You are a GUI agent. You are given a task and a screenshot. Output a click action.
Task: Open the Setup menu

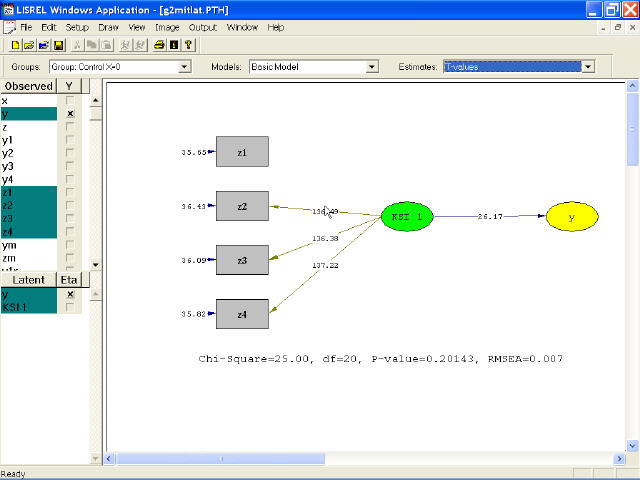pos(77,27)
